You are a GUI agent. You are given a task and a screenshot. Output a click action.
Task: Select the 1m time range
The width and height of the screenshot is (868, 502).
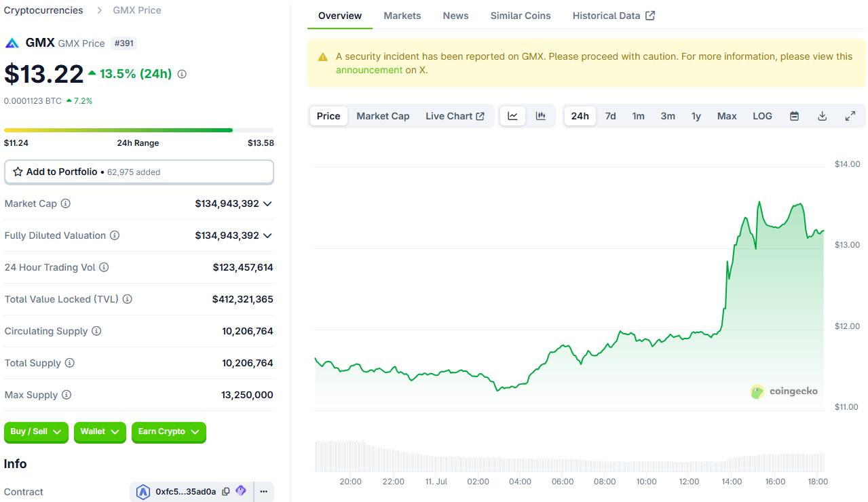(x=639, y=116)
